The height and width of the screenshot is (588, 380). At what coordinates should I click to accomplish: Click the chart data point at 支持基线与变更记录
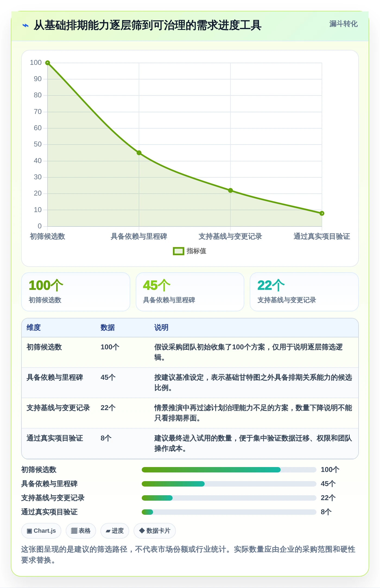tap(230, 190)
